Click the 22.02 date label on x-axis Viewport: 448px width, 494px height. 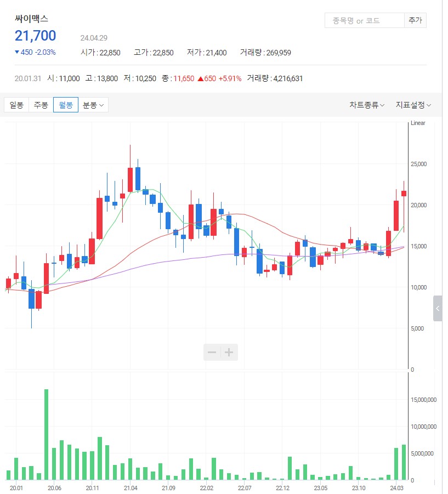point(207,487)
